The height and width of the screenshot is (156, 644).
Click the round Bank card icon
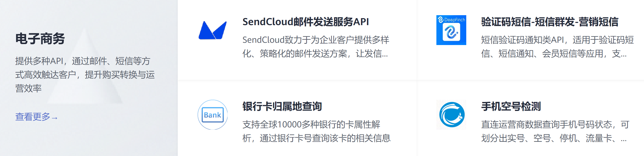(213, 115)
